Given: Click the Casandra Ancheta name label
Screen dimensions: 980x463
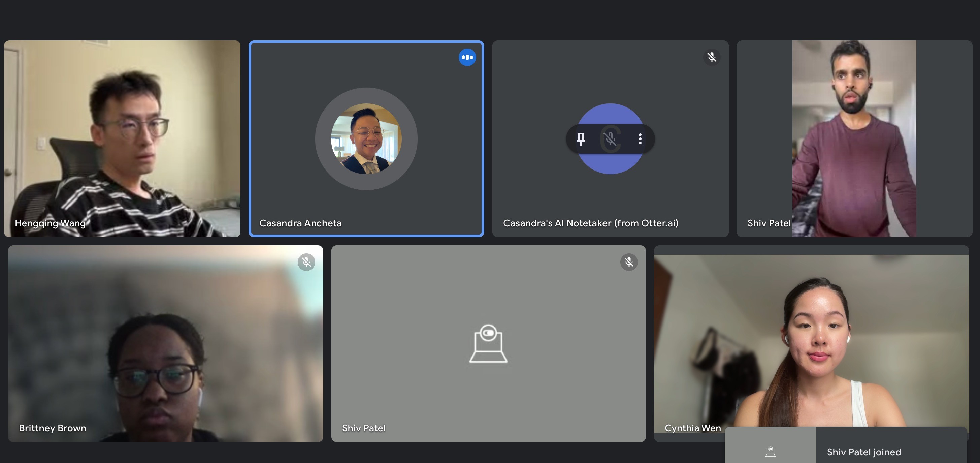Looking at the screenshot, I should [x=300, y=223].
